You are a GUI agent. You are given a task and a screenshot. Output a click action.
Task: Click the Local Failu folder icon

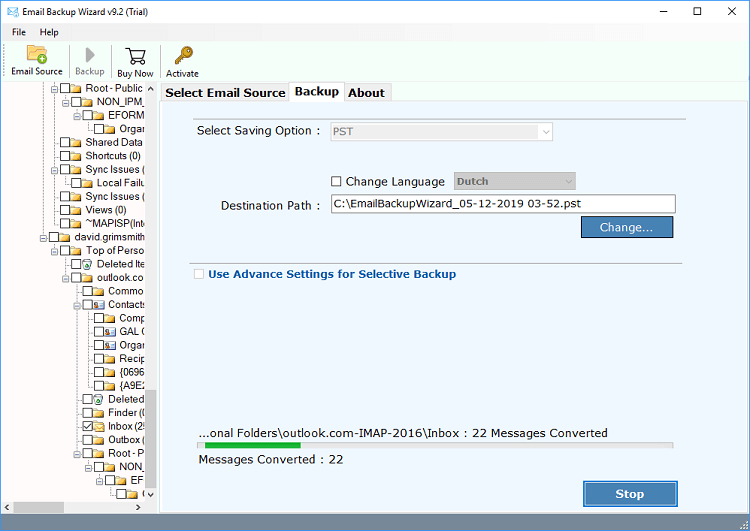[87, 183]
